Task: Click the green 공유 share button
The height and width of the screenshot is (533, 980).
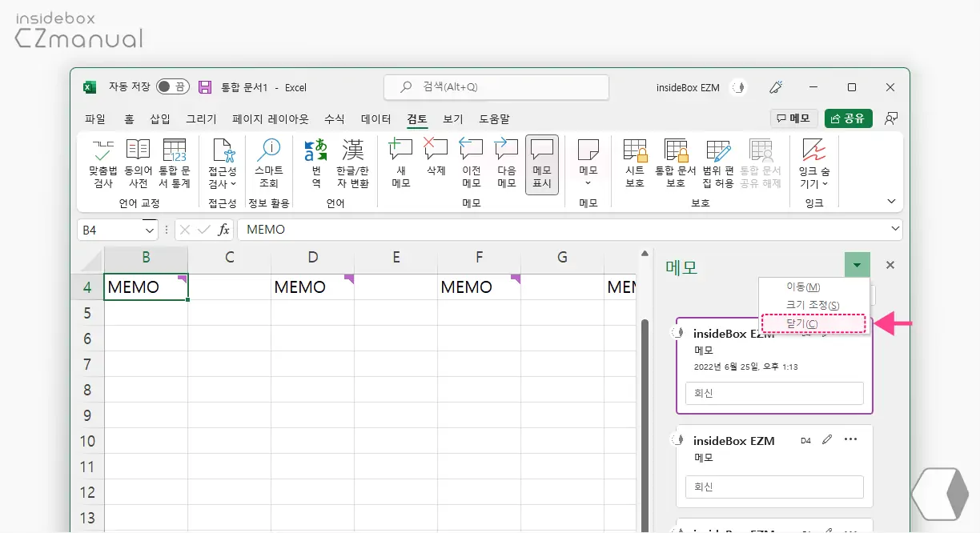Action: tap(849, 118)
